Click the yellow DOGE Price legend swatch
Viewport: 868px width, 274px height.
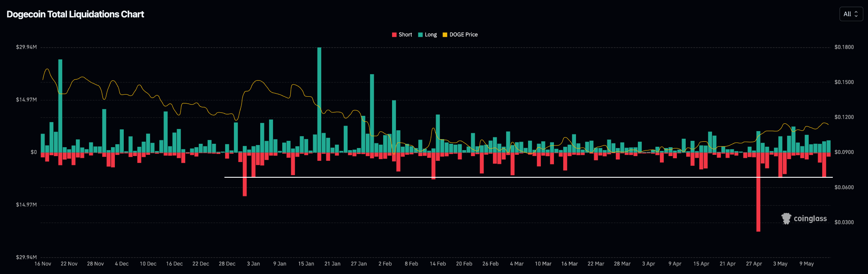click(x=445, y=35)
